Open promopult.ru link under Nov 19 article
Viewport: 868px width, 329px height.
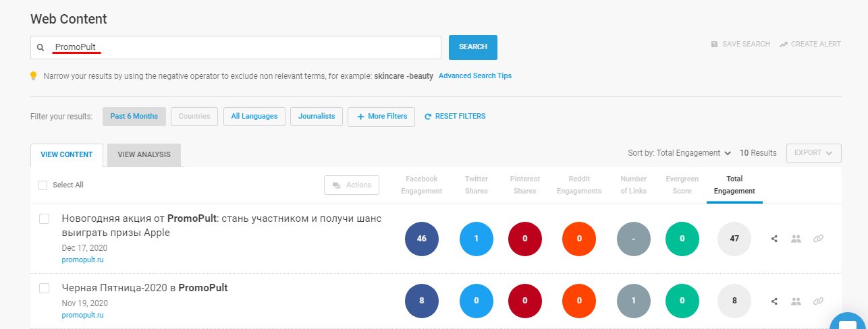[82, 315]
